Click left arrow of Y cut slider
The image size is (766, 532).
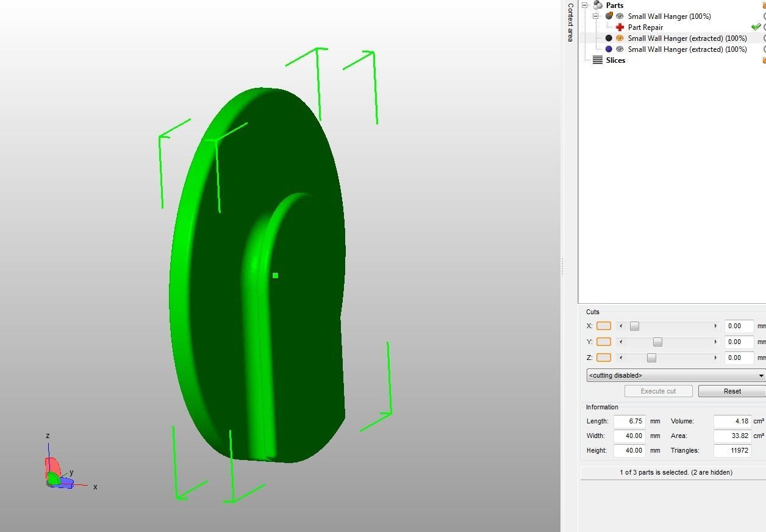click(x=621, y=342)
